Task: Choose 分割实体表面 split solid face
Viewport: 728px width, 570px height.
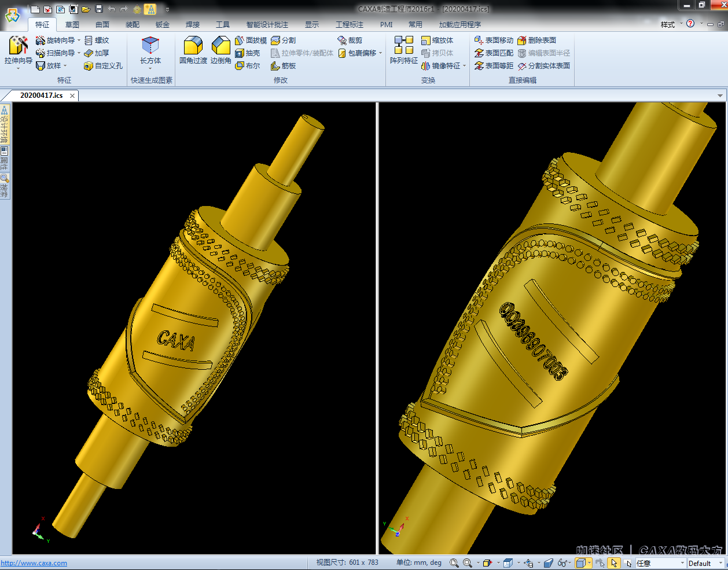Action: tap(544, 66)
